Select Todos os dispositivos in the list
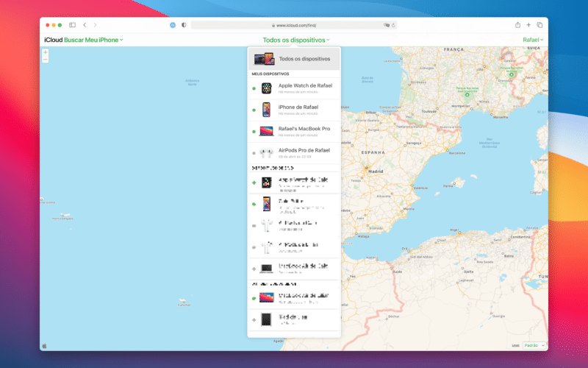The image size is (588, 368). (294, 59)
